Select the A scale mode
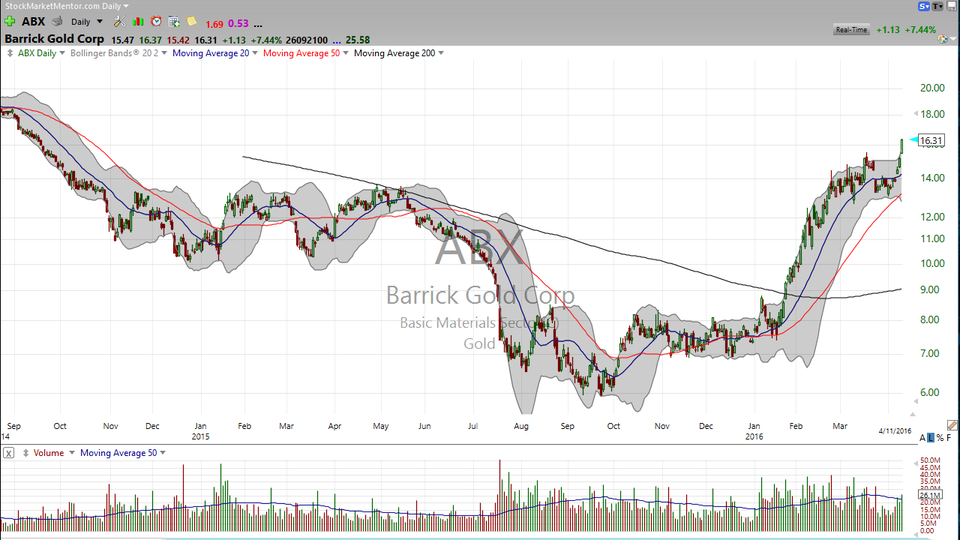 pyautogui.click(x=923, y=438)
